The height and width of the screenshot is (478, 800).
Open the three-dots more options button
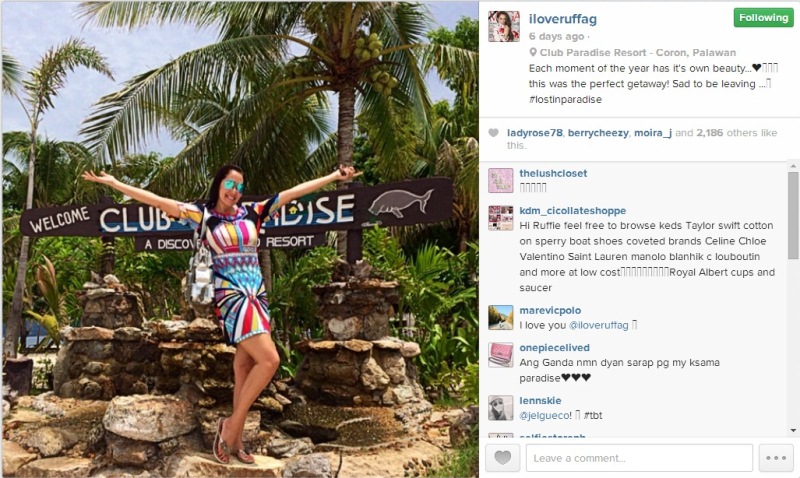tap(776, 458)
